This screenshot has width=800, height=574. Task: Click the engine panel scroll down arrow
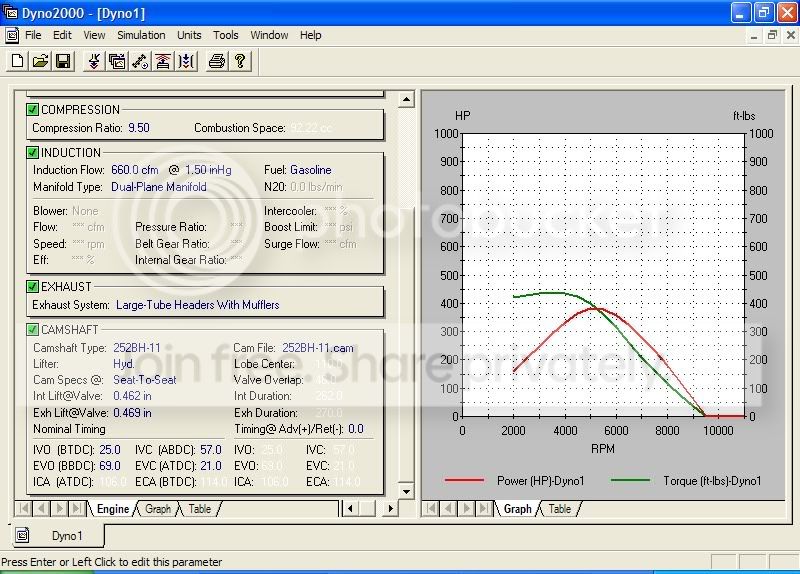click(x=406, y=492)
